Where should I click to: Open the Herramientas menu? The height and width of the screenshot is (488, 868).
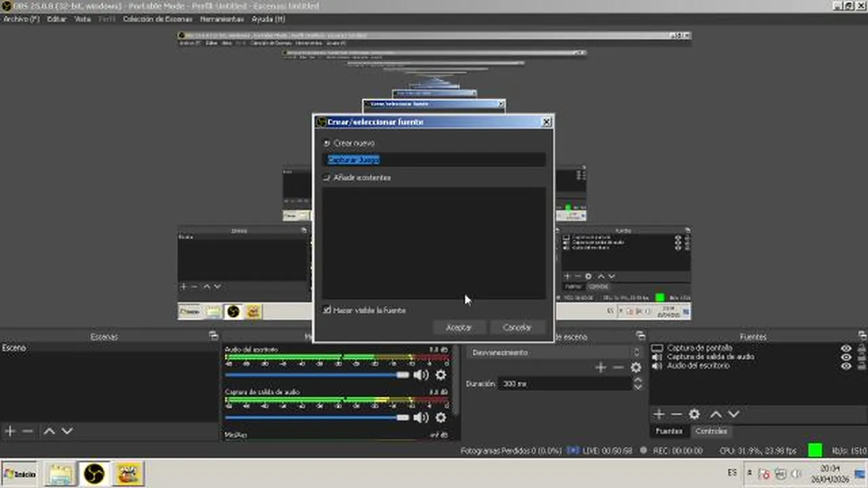point(222,19)
